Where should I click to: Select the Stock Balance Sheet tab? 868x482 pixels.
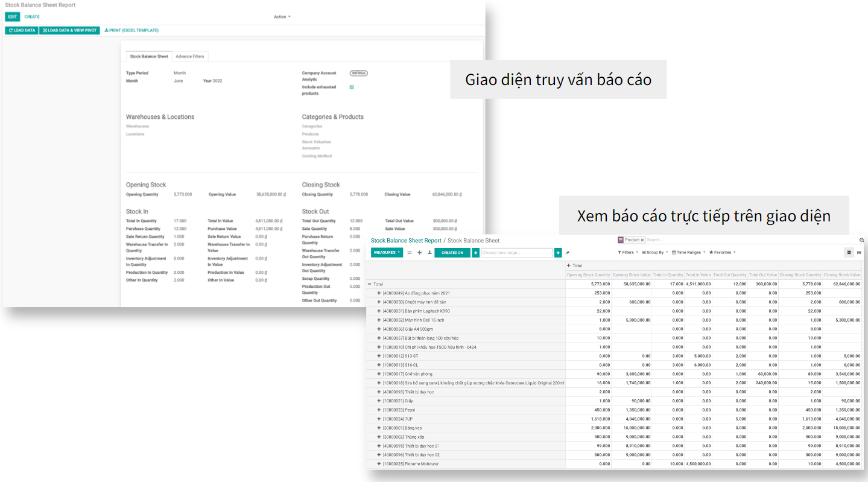pyautogui.click(x=149, y=56)
